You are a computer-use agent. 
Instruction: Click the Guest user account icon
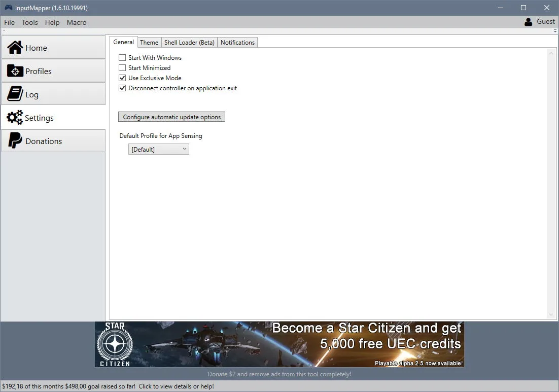(x=529, y=22)
